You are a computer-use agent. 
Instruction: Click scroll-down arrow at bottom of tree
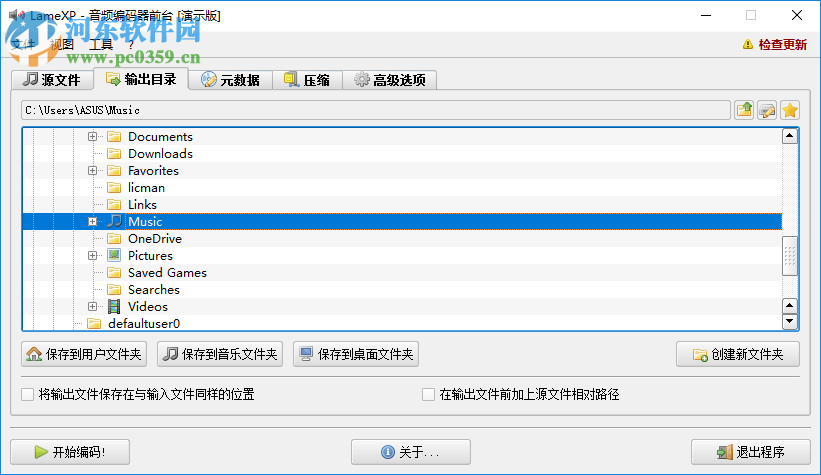[790, 321]
